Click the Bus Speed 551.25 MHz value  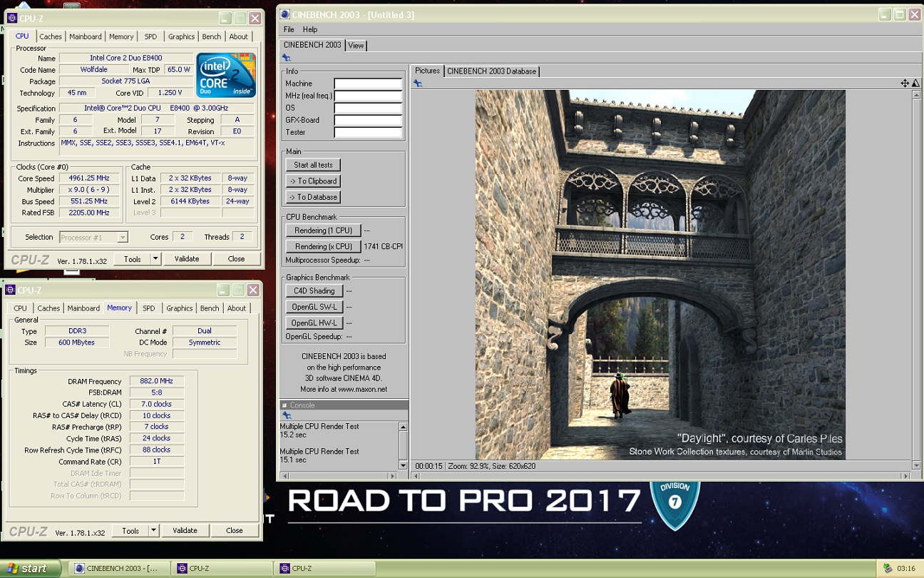tap(91, 201)
